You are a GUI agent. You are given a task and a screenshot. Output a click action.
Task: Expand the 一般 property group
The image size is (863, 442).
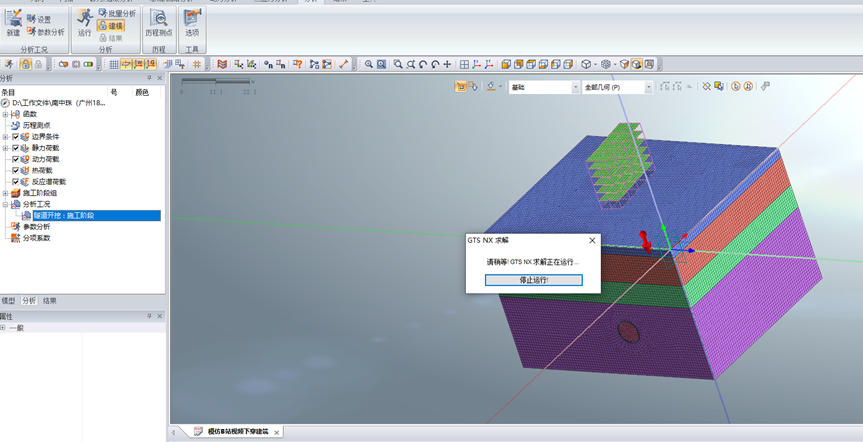click(3, 328)
